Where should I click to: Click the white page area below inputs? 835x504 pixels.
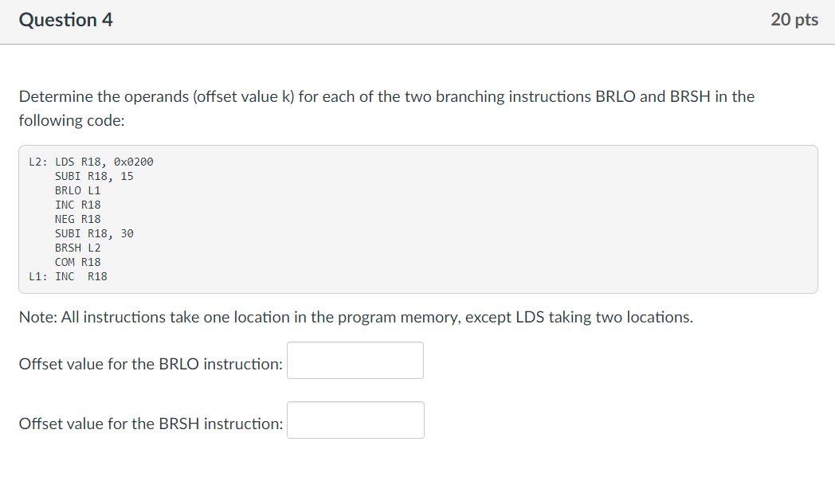pyautogui.click(x=558, y=474)
